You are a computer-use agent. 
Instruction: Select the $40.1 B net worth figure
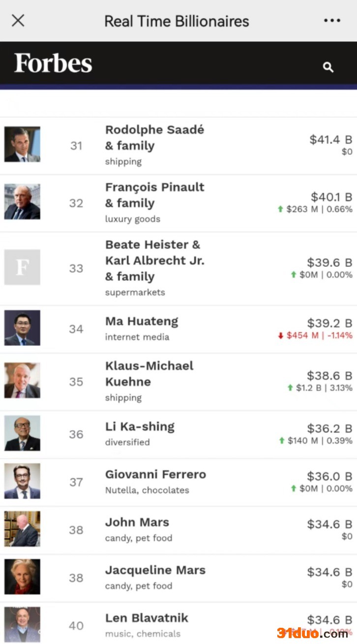click(x=331, y=197)
